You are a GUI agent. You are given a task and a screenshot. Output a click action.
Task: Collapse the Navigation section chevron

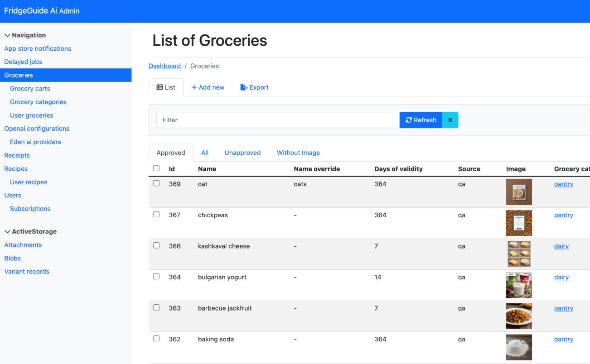[7, 35]
